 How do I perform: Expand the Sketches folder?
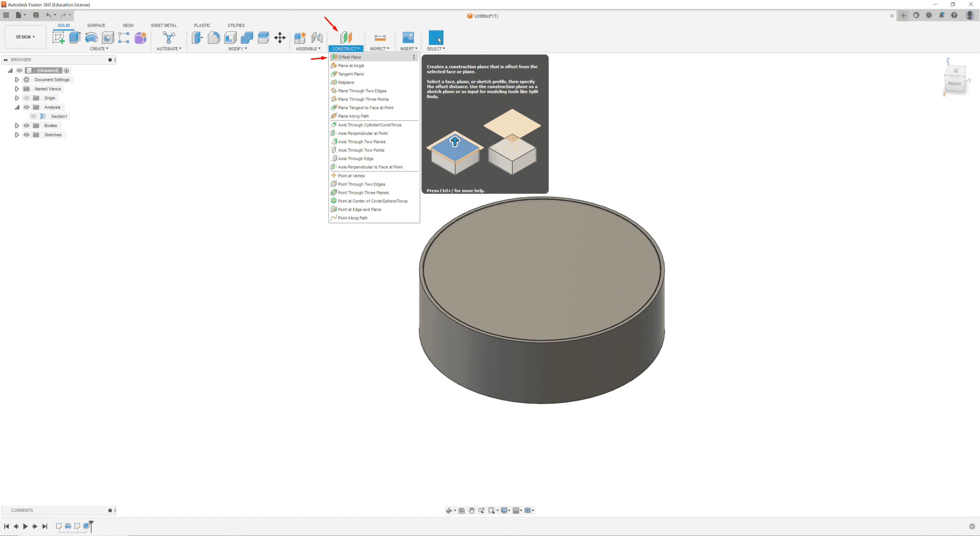click(17, 135)
